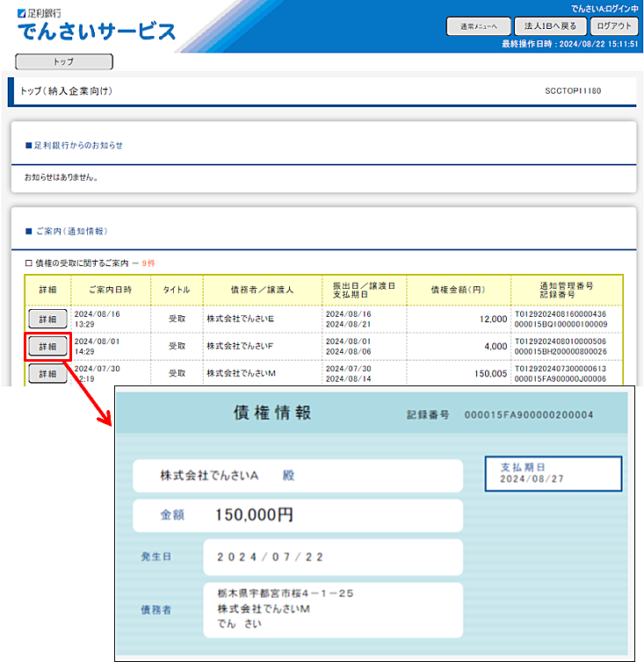
Task: Click the square marker beside ご案内(通知情報)
Action: 28,231
